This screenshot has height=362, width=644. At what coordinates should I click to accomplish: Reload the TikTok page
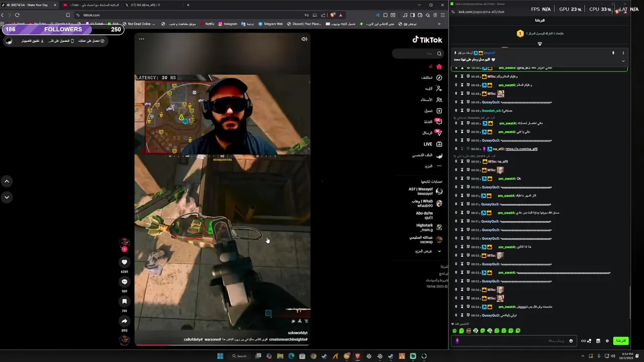tap(17, 15)
